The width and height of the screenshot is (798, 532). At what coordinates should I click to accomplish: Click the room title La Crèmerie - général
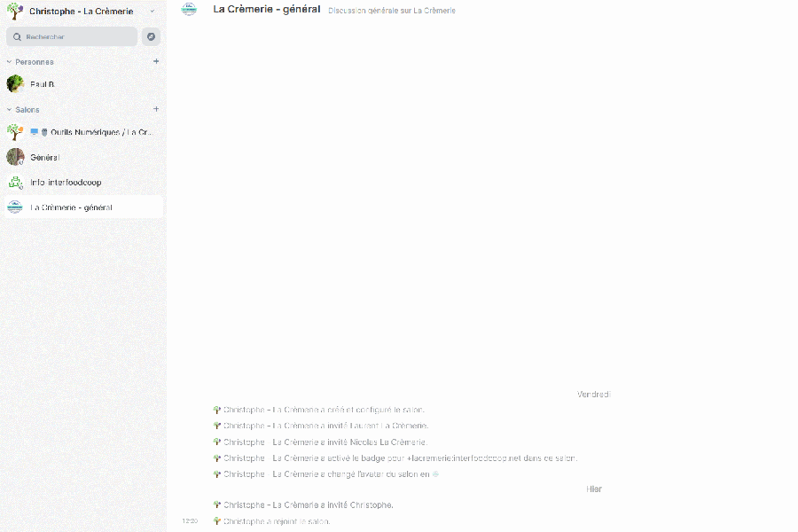tap(266, 10)
